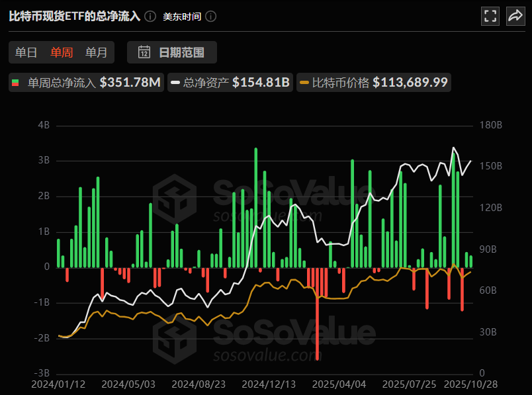Toggle the 总净资产 series visibility
Image resolution: width=532 pixels, height=395 pixels.
[x=230, y=83]
